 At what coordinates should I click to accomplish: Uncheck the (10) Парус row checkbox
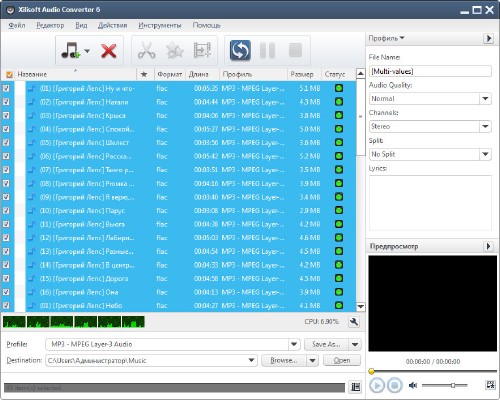click(x=6, y=210)
